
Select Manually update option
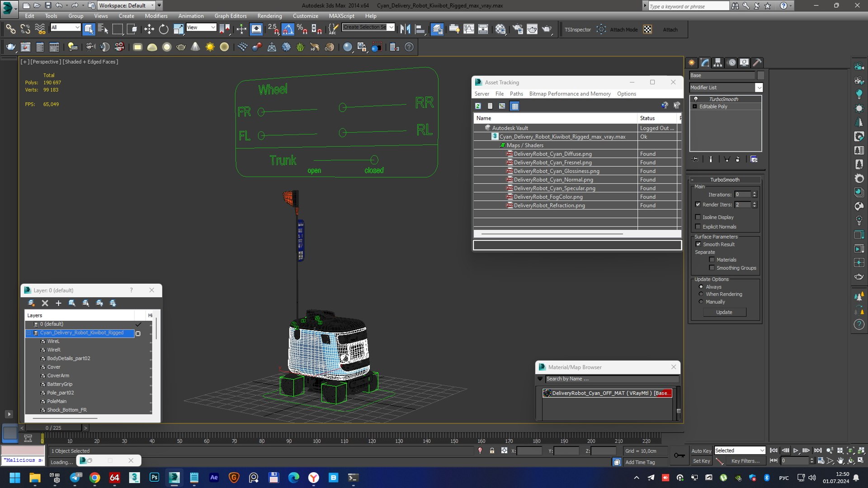click(701, 302)
